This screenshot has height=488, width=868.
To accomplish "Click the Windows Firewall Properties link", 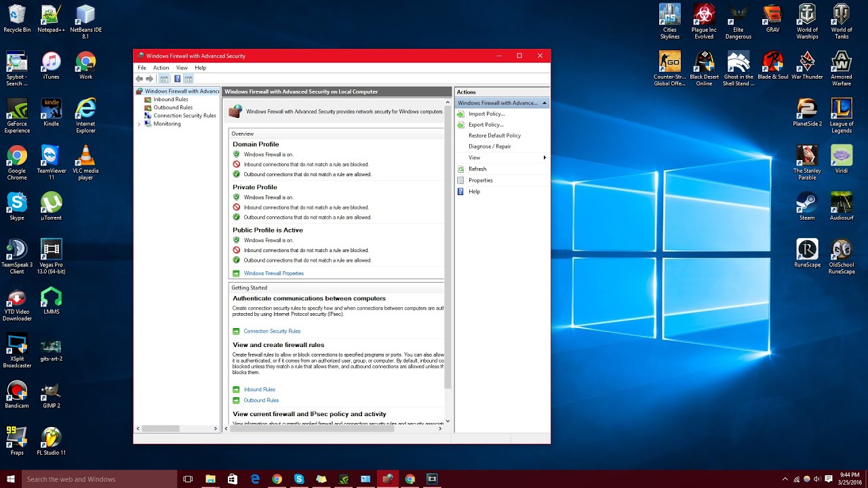I will pos(273,274).
